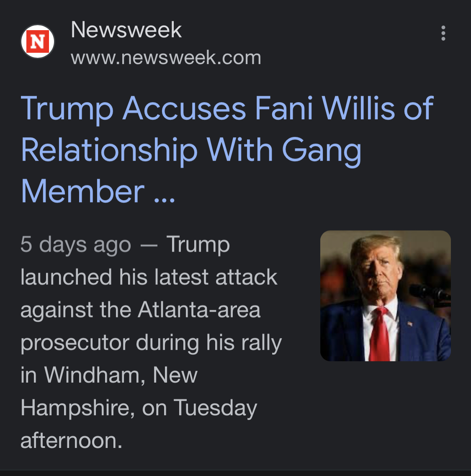
Task: Tap the "Windham, New" snippet line
Action: coord(121,375)
